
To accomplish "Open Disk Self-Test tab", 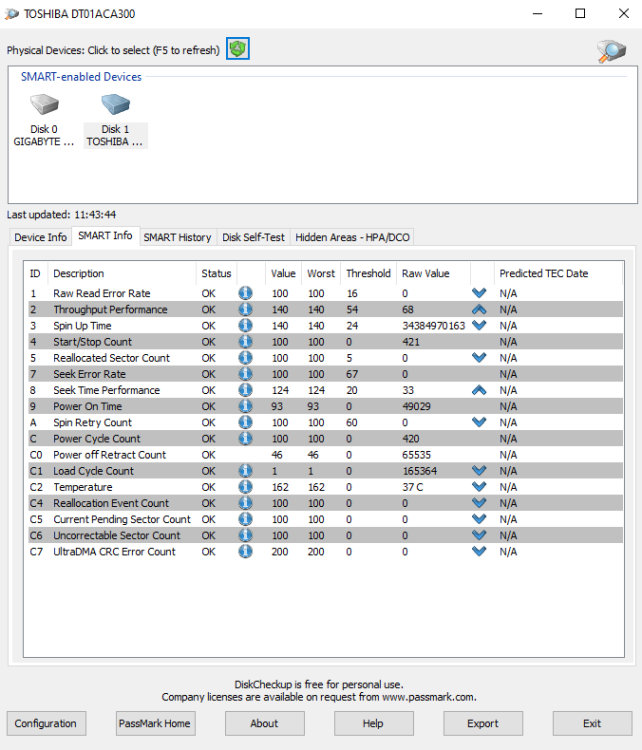I will [x=253, y=237].
